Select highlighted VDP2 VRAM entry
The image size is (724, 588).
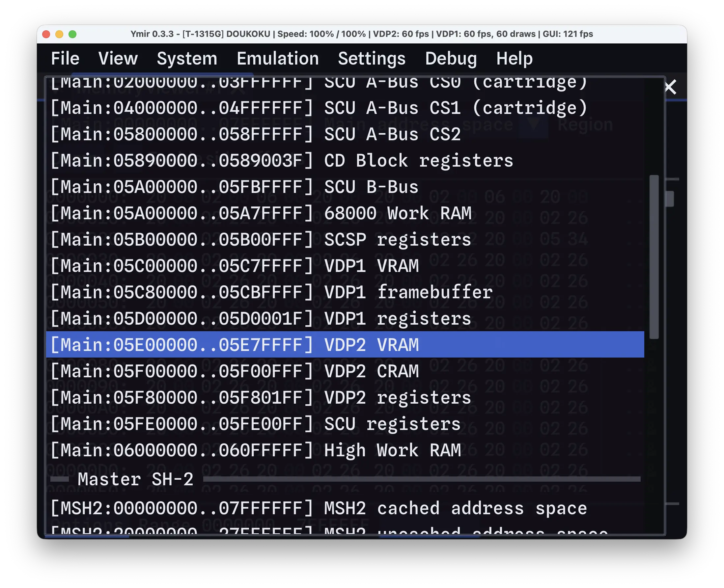[345, 345]
